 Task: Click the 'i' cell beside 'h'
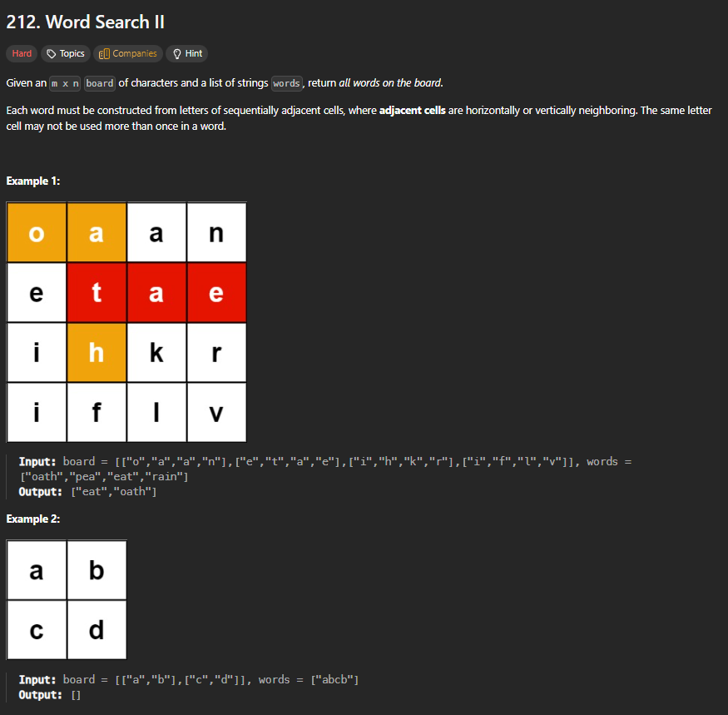(x=37, y=352)
